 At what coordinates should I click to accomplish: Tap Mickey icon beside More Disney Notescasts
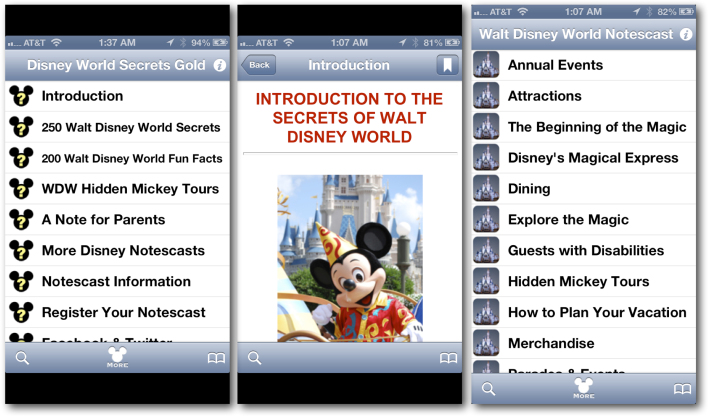click(21, 251)
